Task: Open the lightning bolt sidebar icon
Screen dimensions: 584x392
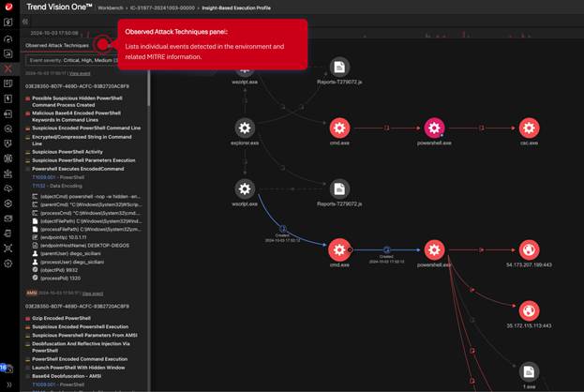Action: [7, 98]
